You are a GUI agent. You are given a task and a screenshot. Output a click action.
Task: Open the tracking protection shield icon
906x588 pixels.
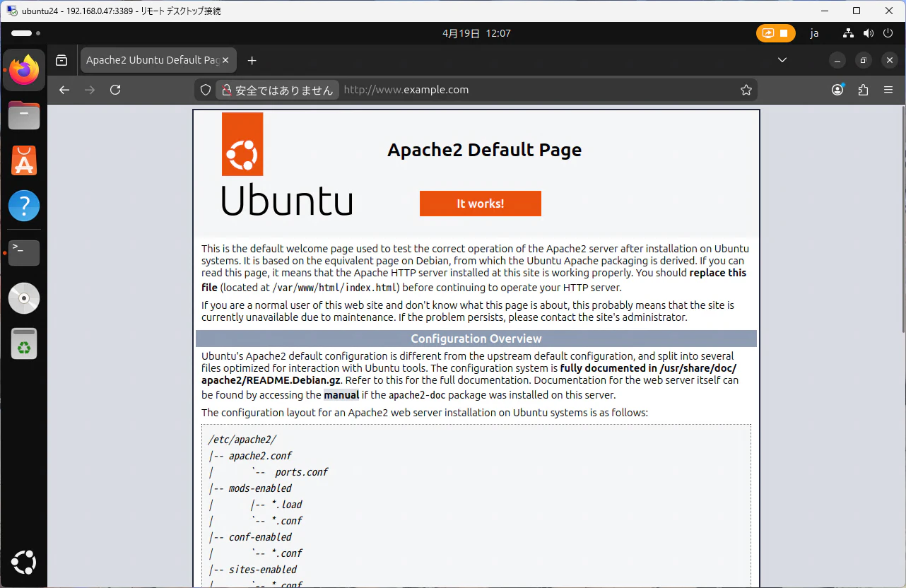[x=206, y=90]
